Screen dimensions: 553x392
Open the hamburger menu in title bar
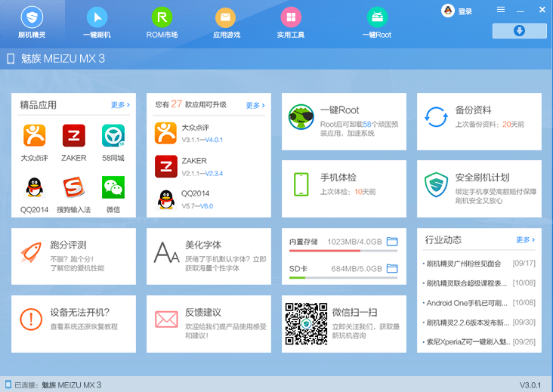click(x=501, y=10)
